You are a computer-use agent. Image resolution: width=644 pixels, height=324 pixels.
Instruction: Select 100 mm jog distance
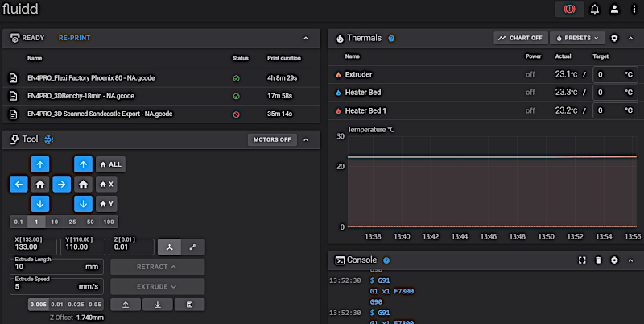point(109,222)
